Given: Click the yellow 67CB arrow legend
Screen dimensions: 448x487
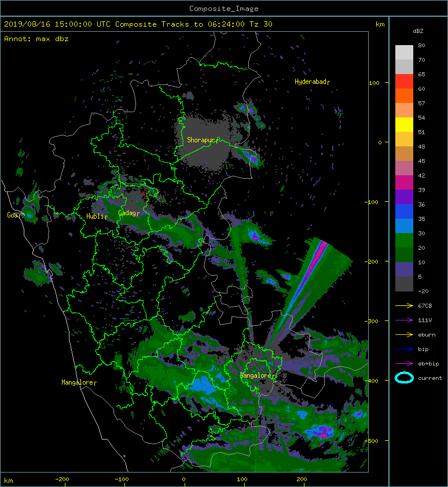Looking at the screenshot, I should tap(404, 306).
